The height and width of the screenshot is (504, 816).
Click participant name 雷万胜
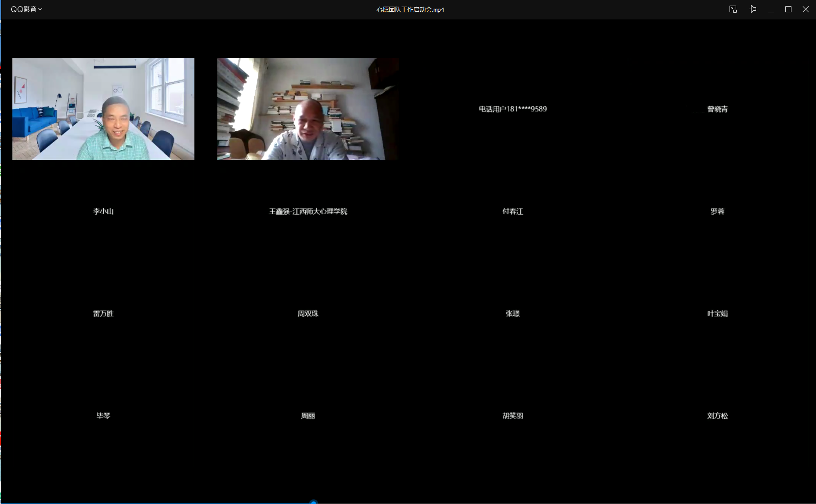coord(103,313)
